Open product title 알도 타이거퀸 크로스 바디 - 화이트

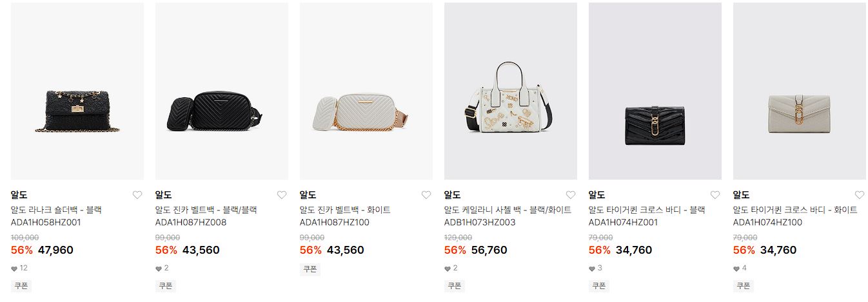[x=795, y=210]
